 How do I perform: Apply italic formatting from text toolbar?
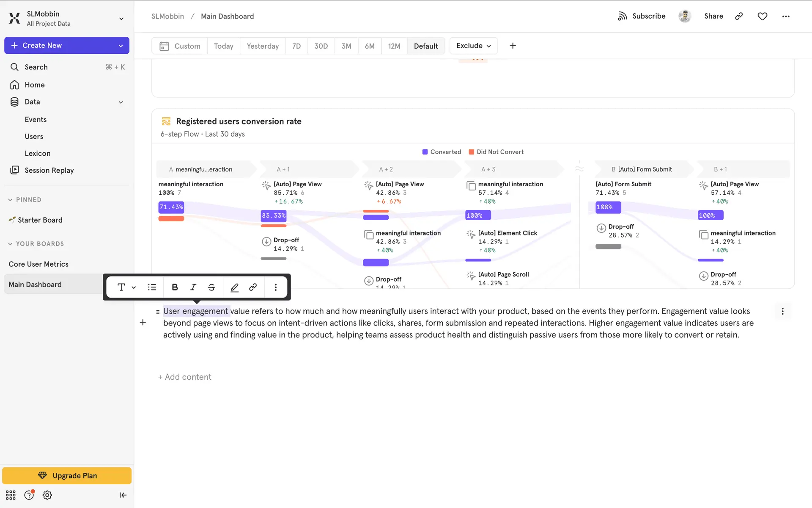(193, 287)
